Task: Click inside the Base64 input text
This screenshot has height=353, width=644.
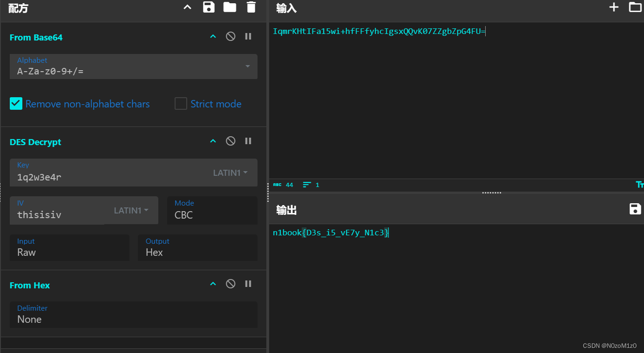Action: 379,32
